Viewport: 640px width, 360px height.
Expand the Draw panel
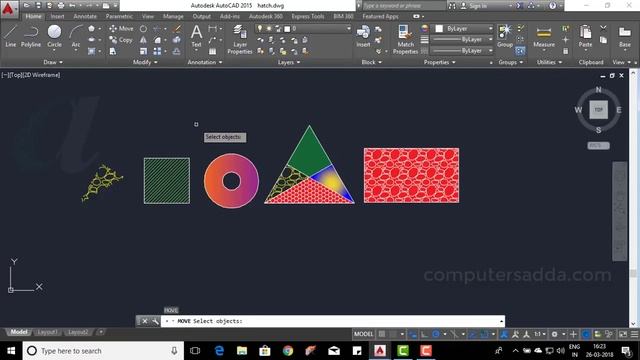pos(53,62)
